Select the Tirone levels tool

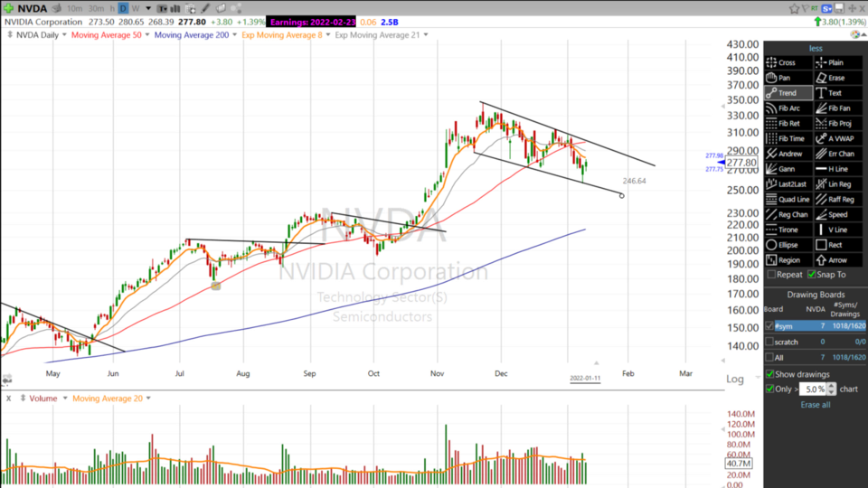click(x=788, y=230)
